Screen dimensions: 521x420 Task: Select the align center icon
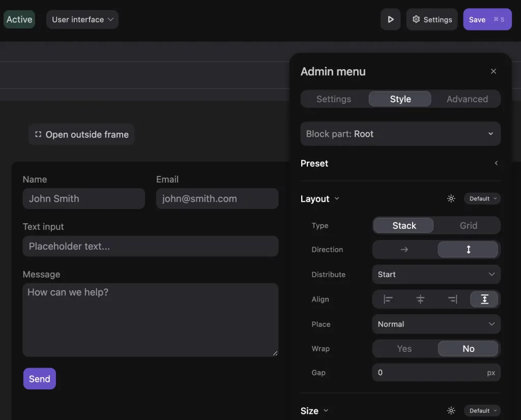420,299
